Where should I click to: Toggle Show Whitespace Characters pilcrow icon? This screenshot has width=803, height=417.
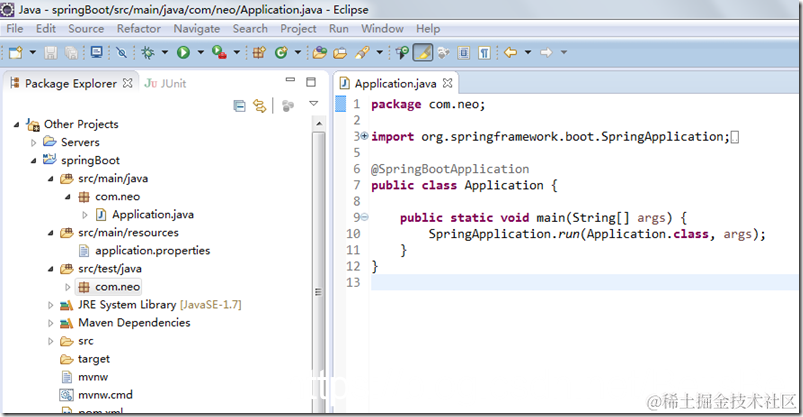tap(484, 52)
